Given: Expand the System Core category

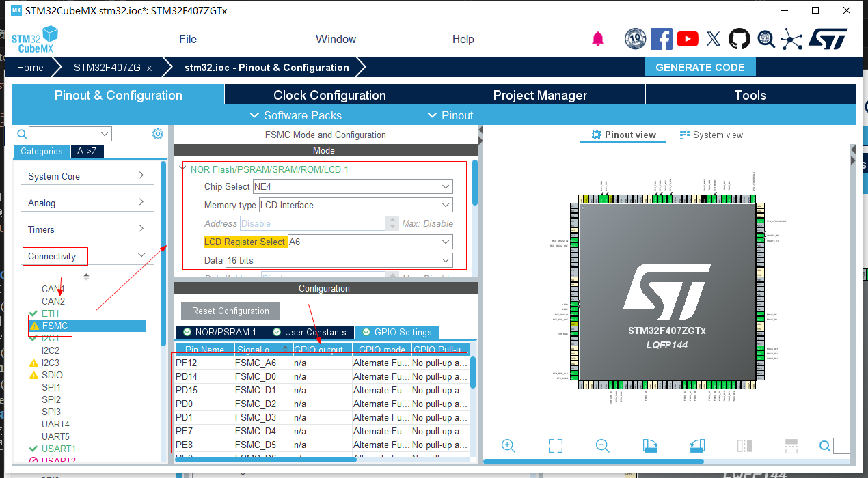Looking at the screenshot, I should click(85, 176).
